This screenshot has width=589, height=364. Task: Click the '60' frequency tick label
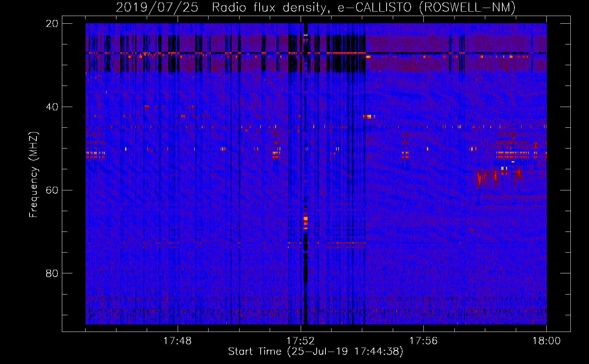[x=52, y=190]
